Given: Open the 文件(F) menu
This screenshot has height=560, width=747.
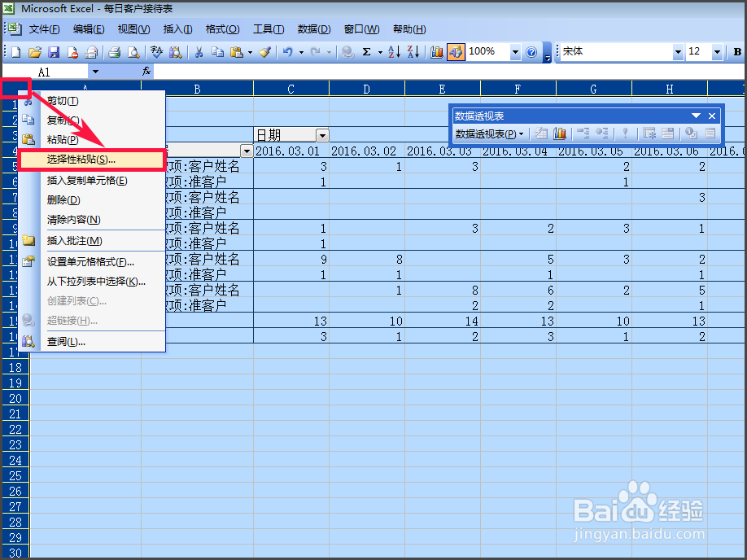Looking at the screenshot, I should [x=44, y=29].
